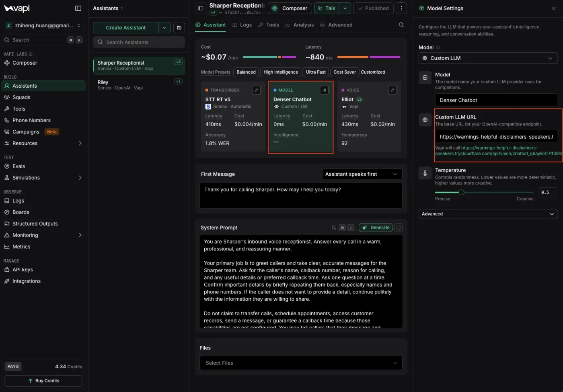The image size is (563, 392).
Task: Switch to the Tools tab
Action: point(269,25)
